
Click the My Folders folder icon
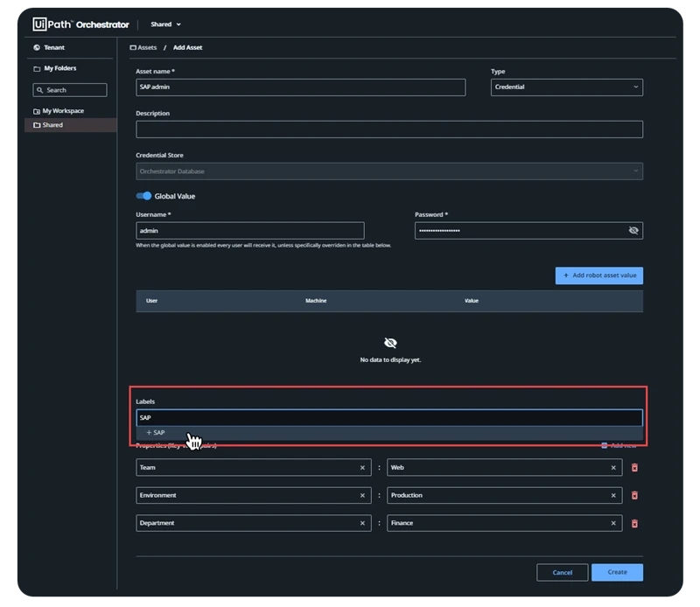[37, 69]
